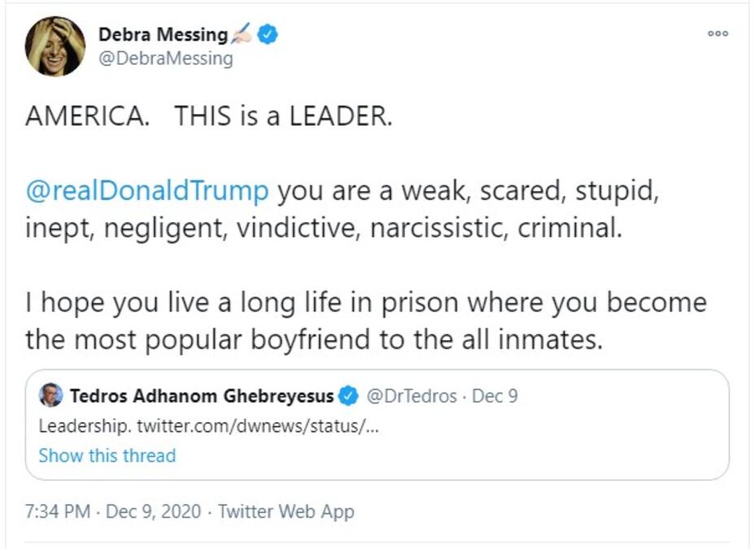Expand Show this thread

(106, 455)
